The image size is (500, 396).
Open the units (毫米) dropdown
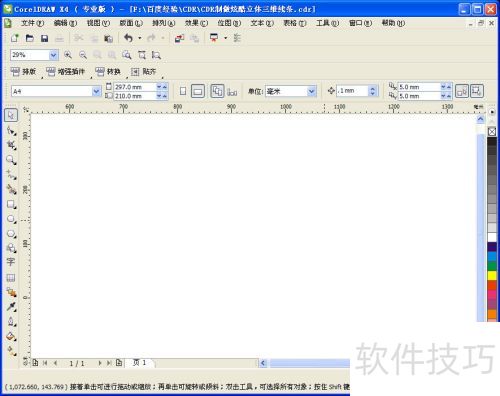coord(311,91)
